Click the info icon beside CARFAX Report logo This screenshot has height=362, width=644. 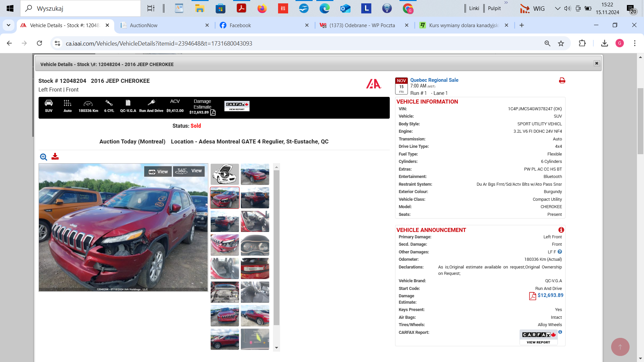click(560, 332)
